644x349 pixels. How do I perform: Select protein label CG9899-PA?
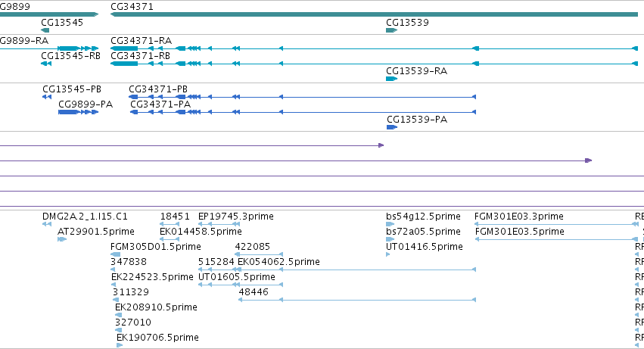86,104
